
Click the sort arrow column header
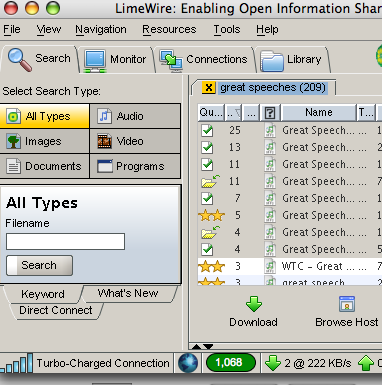click(234, 113)
